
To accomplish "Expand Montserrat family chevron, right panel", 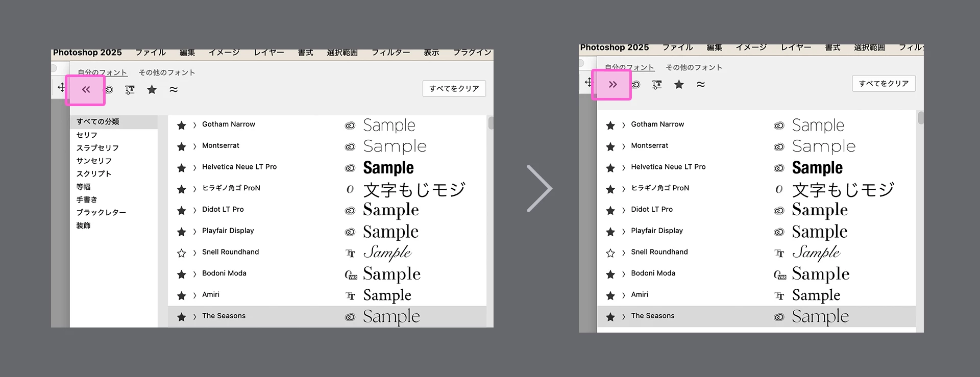I will pyautogui.click(x=624, y=147).
